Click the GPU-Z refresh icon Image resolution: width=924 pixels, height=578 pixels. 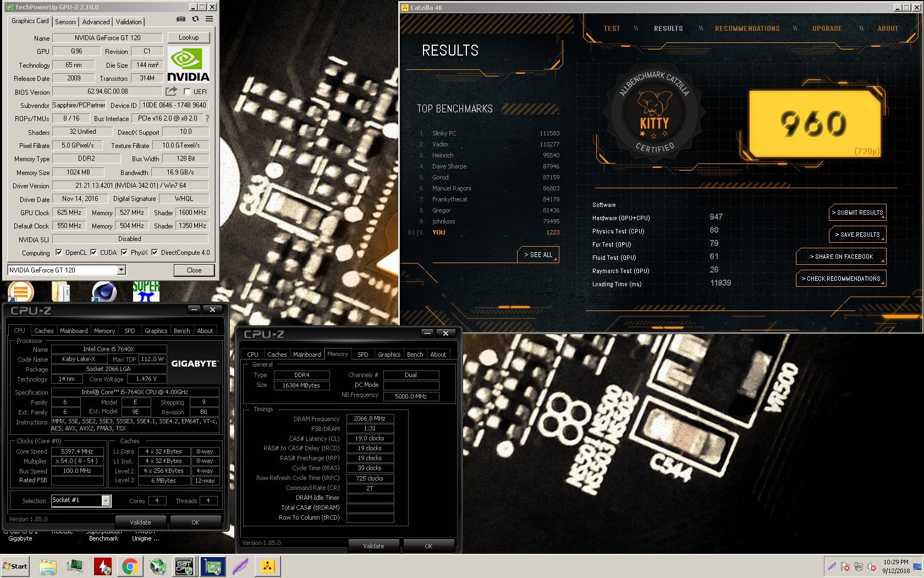tap(195, 19)
